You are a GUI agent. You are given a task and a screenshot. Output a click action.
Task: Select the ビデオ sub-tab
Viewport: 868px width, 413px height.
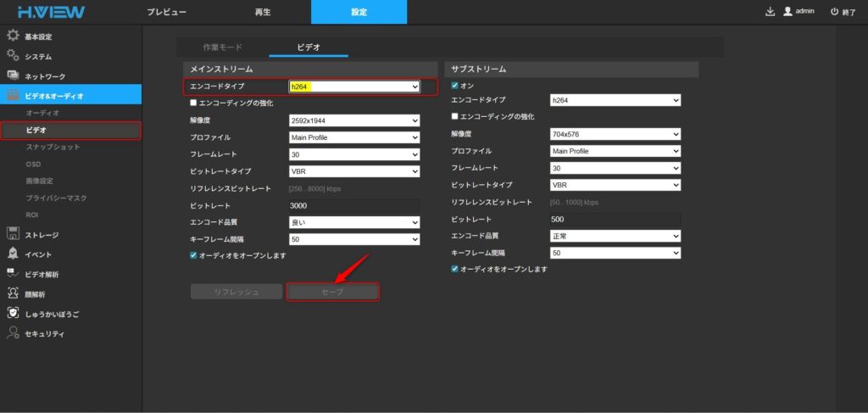pyautogui.click(x=309, y=47)
